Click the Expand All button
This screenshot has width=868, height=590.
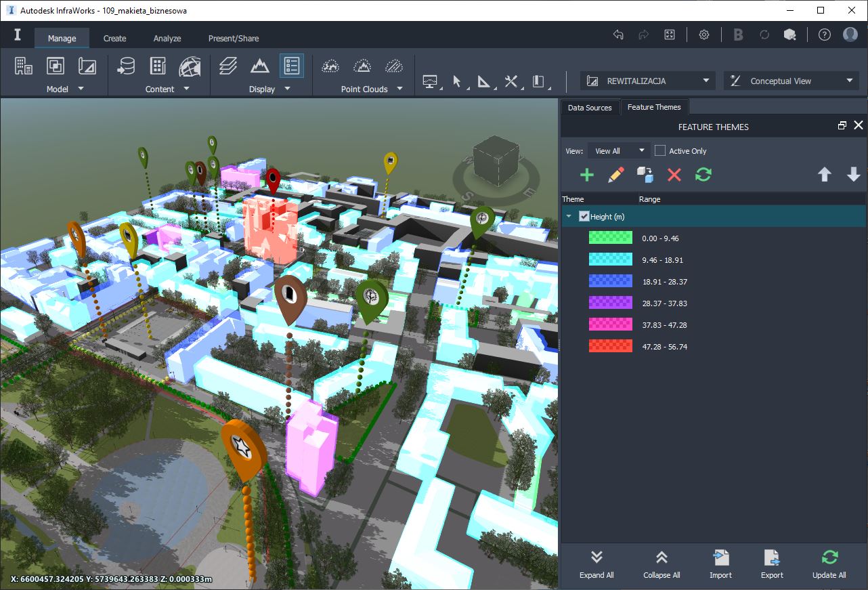pyautogui.click(x=596, y=564)
